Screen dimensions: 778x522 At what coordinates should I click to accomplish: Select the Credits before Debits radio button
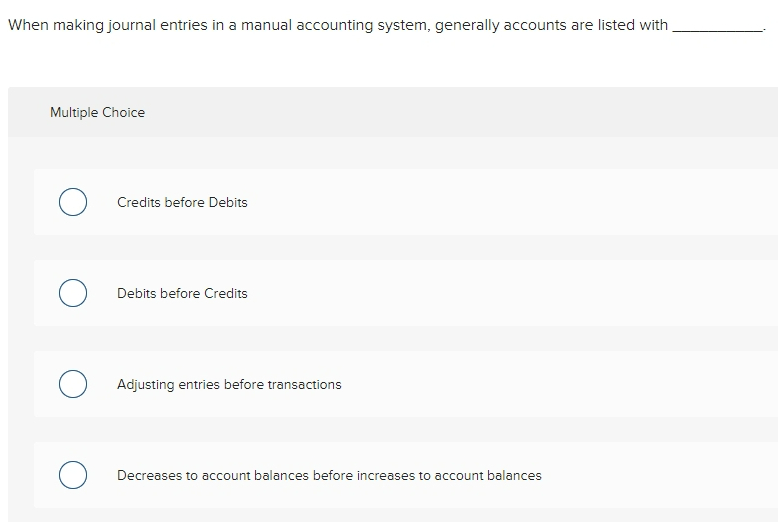[x=73, y=202]
